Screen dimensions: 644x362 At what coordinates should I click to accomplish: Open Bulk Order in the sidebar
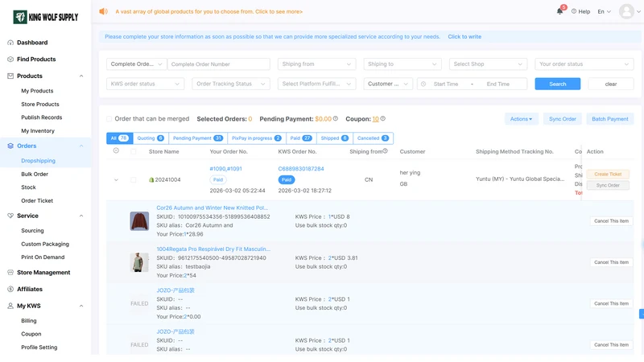[x=35, y=174]
